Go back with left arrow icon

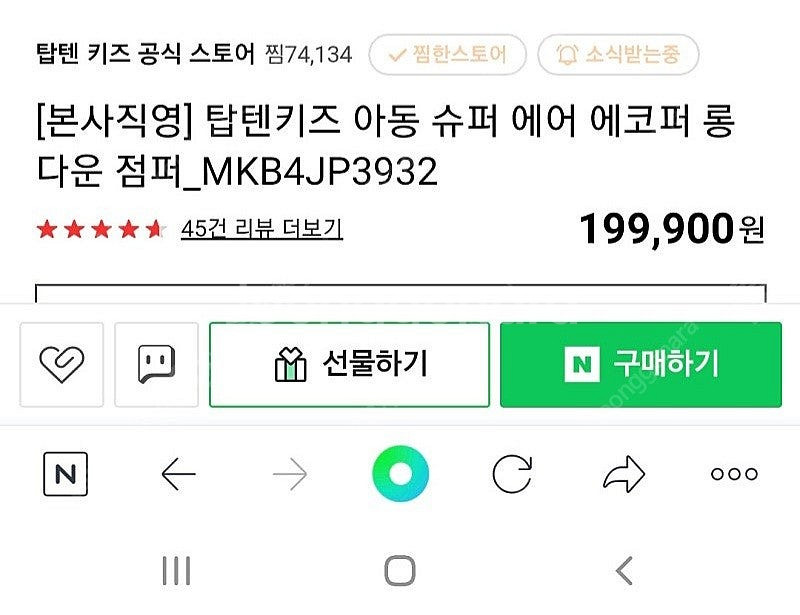[178, 474]
